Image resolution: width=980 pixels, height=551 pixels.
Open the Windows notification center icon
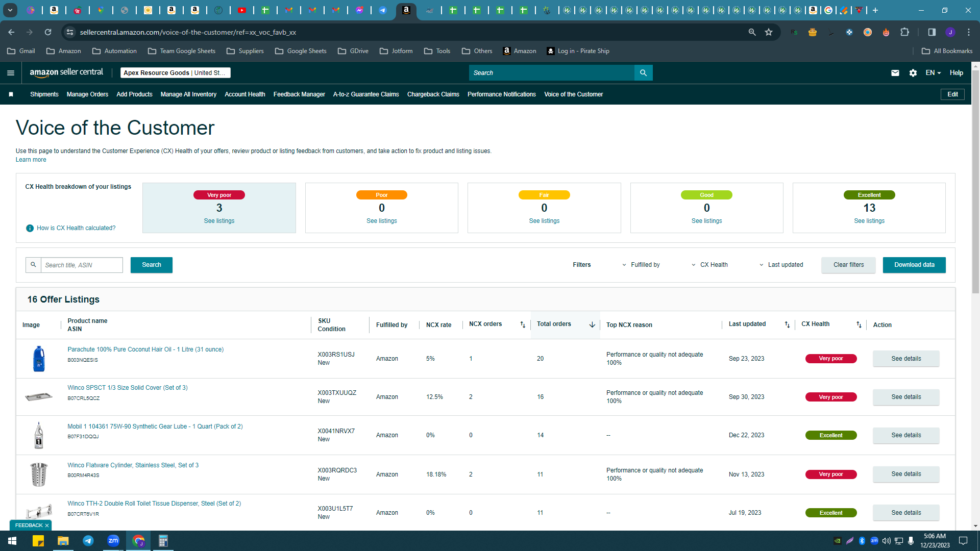click(x=963, y=541)
